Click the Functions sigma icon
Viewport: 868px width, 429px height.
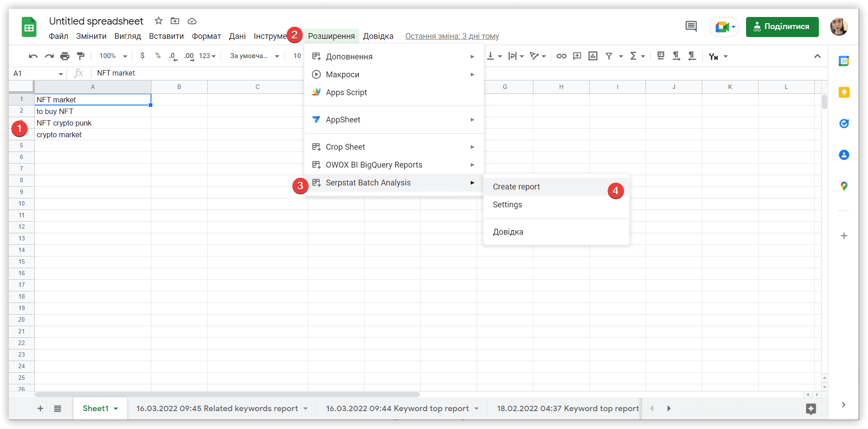pos(633,56)
